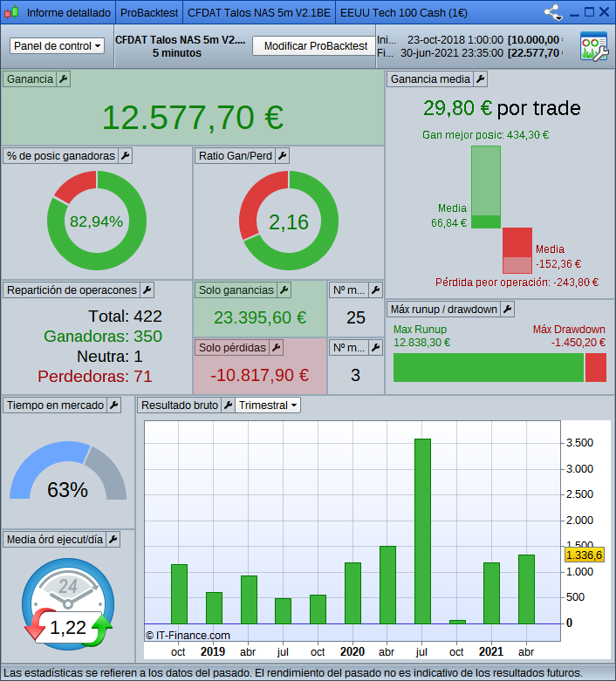The image size is (616, 681).
Task: Click wrench beside Resultado bruto
Action: pos(228,405)
